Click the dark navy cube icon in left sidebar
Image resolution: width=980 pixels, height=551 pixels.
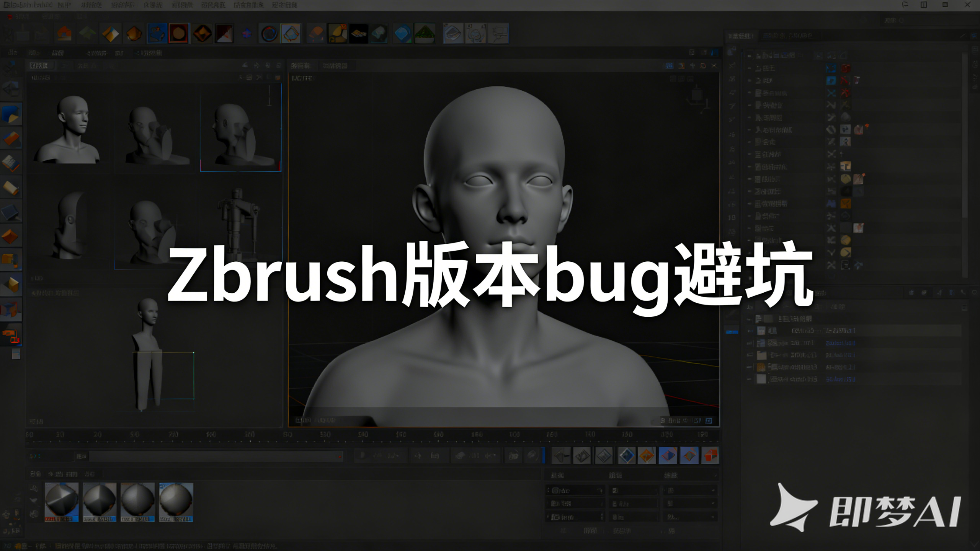pyautogui.click(x=11, y=212)
